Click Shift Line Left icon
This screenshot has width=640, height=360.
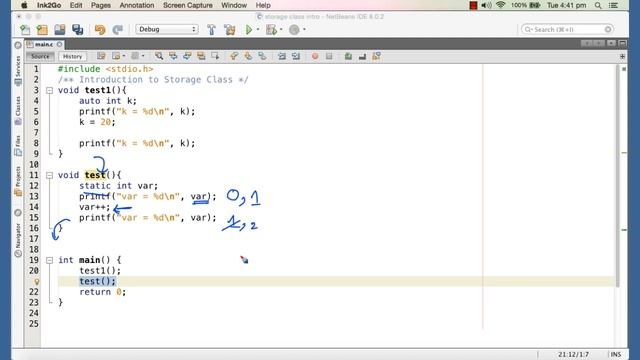[282, 56]
